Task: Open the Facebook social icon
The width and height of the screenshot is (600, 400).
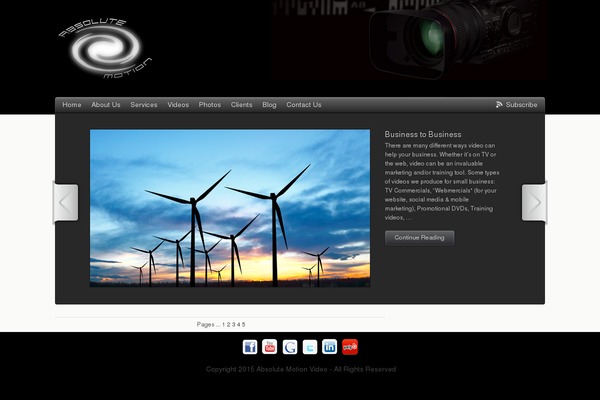Action: tap(250, 347)
